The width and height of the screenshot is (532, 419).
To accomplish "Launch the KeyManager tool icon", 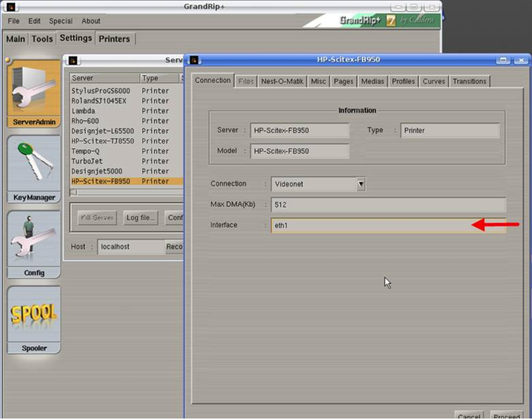I will pyautogui.click(x=34, y=163).
